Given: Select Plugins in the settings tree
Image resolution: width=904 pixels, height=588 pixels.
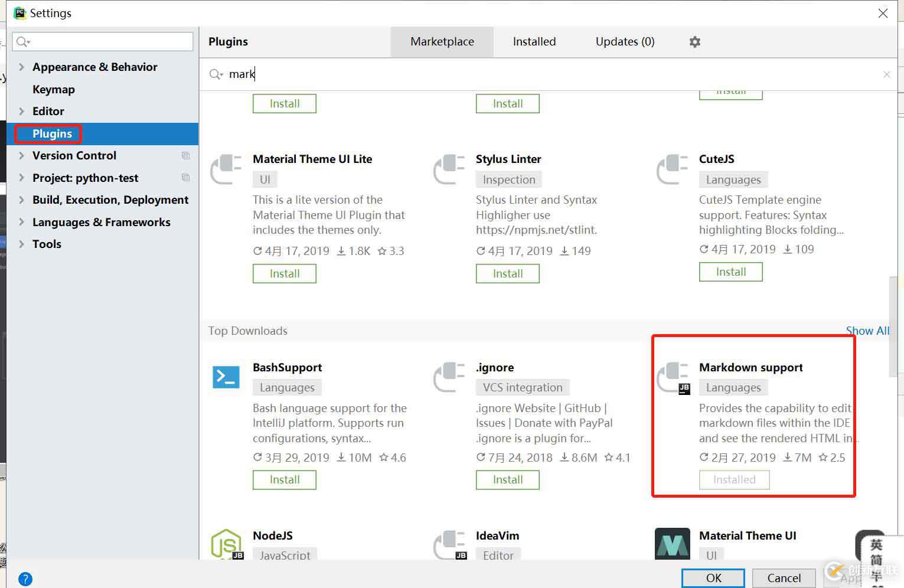Looking at the screenshot, I should pyautogui.click(x=103, y=134).
